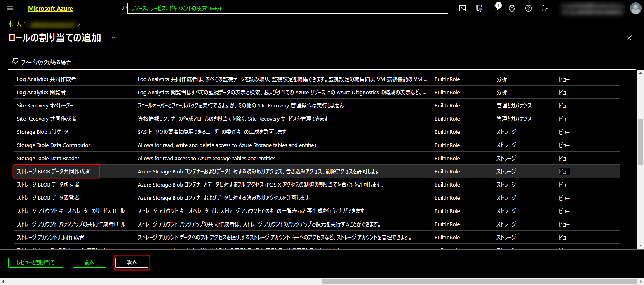Viewport: 644px width, 285px height.
Task: Select ストレージ BLOB データ所有者 role
Action: tap(48, 185)
